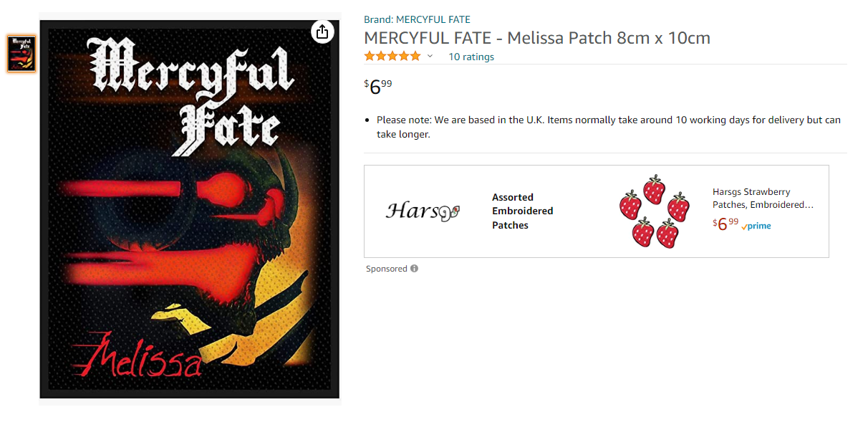This screenshot has height=440, width=868.
Task: Click the Sponsored label text
Action: click(387, 269)
